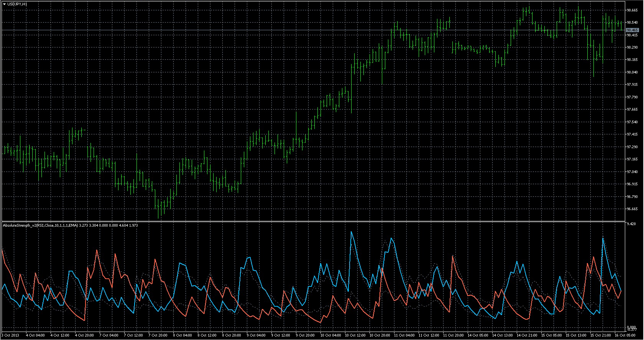Click the 4 Oct 20:00 time label

[84, 335]
